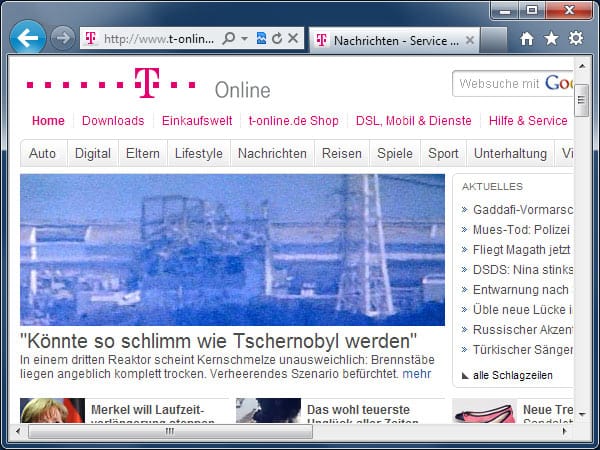Click the vertical scrollbar thumb
The height and width of the screenshot is (450, 600).
pyautogui.click(x=582, y=100)
